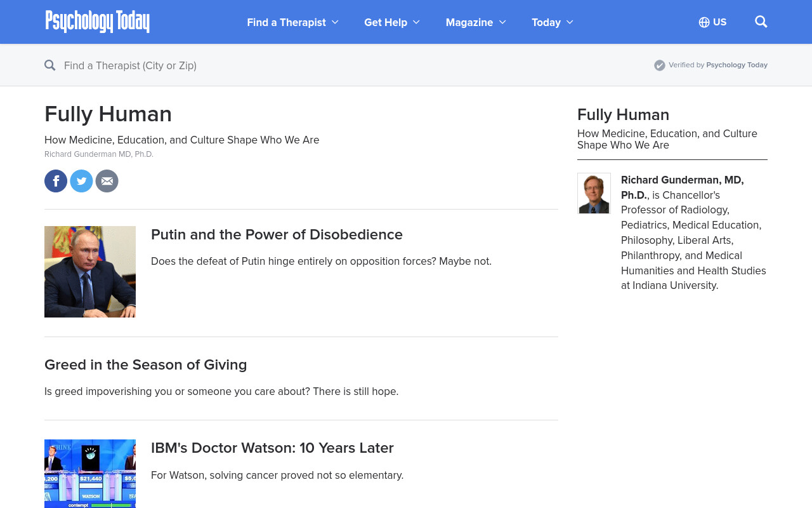This screenshot has height=508, width=812.
Task: Share the blog on Twitter
Action: [81, 181]
